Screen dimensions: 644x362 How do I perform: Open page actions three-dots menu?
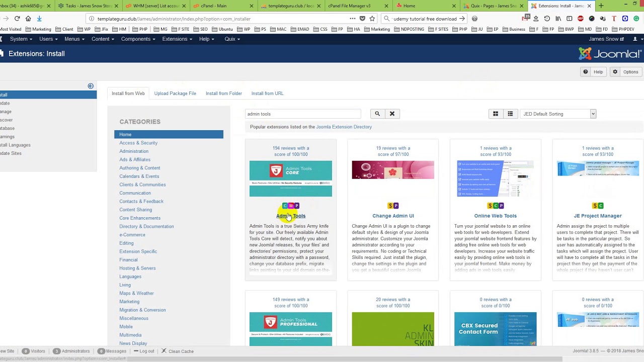pyautogui.click(x=352, y=19)
